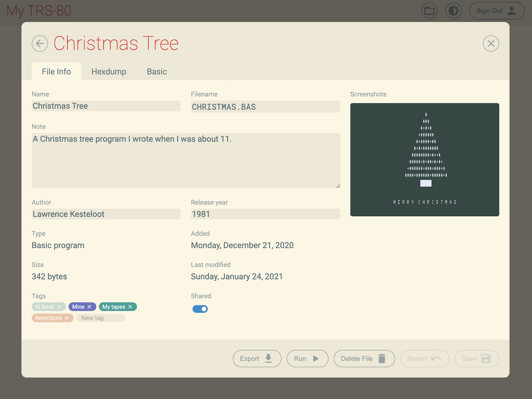This screenshot has height=399, width=532.
Task: Add the RetroStore tag
Action: click(66, 318)
